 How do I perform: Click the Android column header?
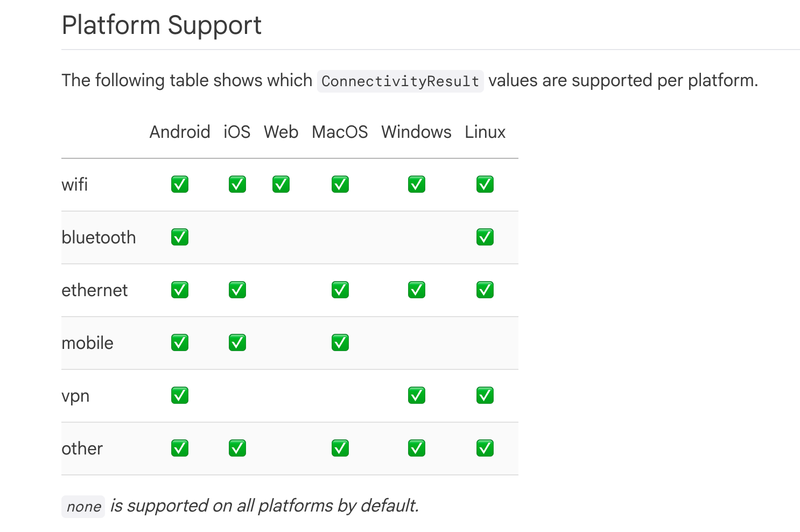coord(180,132)
